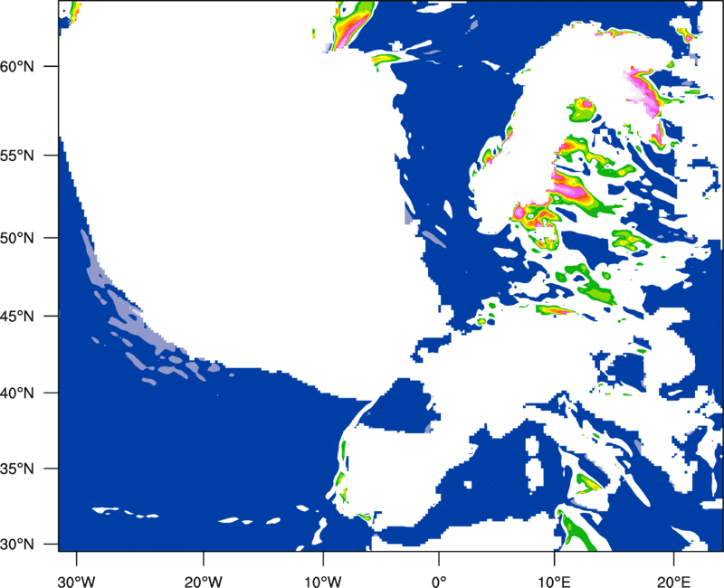Click the 60°N latitude label

click(17, 66)
